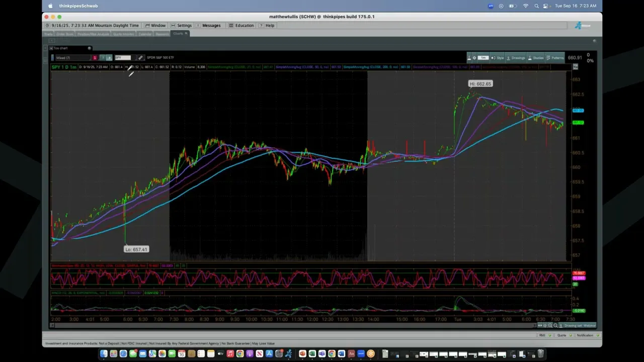Open the Help menu
Screen dimensions: 644x362
pos(267,25)
